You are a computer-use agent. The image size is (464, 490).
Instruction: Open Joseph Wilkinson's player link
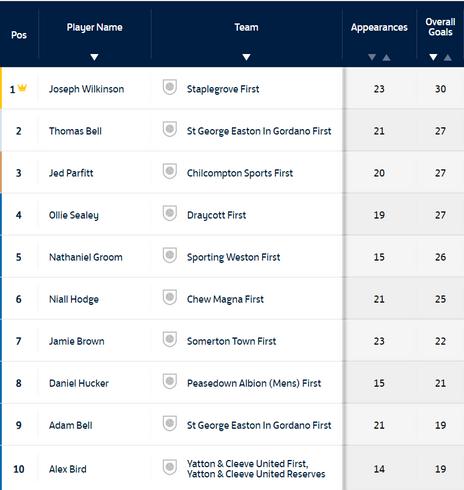pyautogui.click(x=86, y=89)
